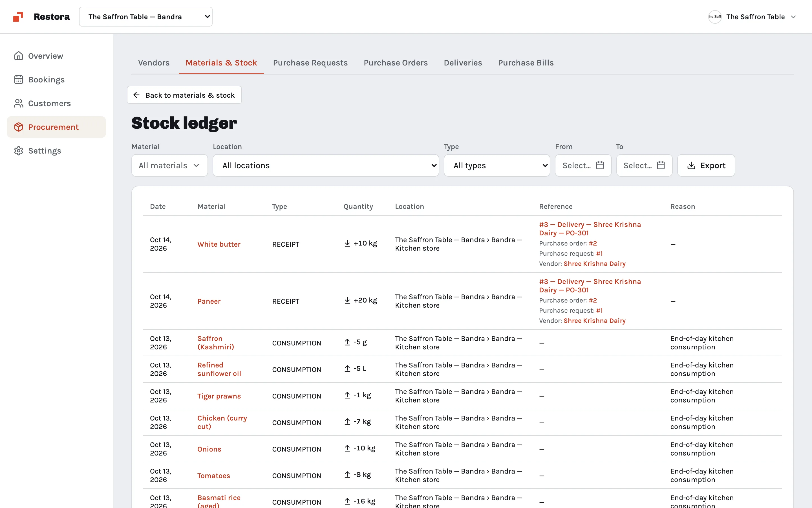The width and height of the screenshot is (812, 508).
Task: Click the receipt arrow icon for White butter
Action: click(347, 243)
